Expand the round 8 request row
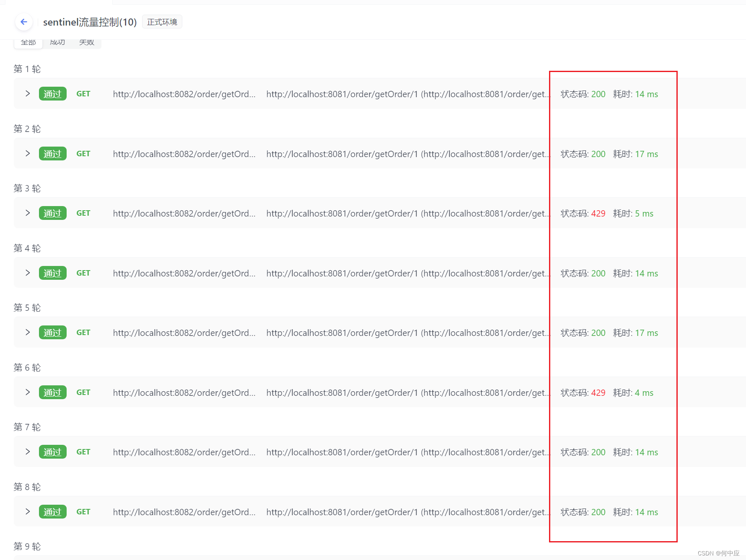 28,511
